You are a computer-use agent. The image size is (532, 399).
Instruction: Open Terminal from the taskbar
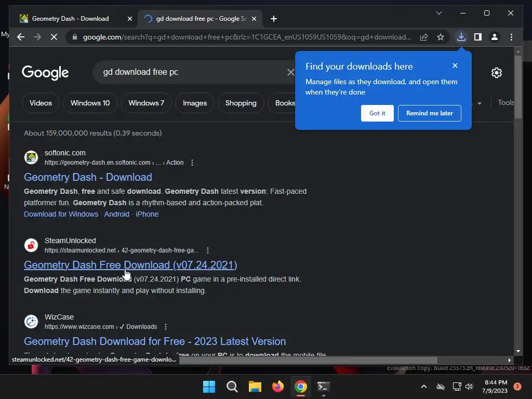(x=323, y=387)
